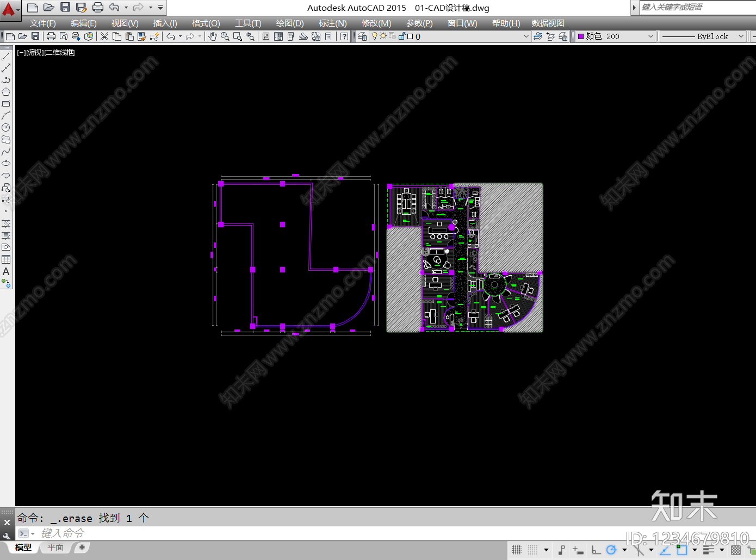Click the Zoom Realtime magnifier icon
Image resolution: width=756 pixels, height=560 pixels.
click(225, 36)
